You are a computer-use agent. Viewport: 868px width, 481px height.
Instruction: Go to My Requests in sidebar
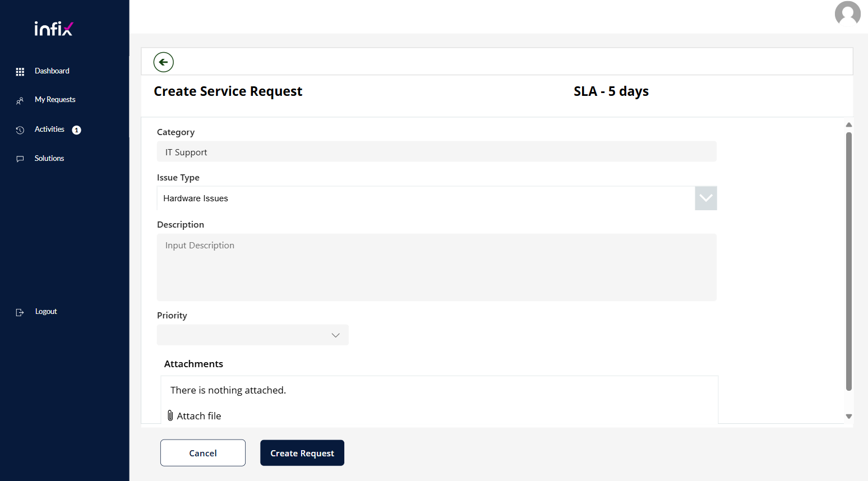click(x=55, y=100)
